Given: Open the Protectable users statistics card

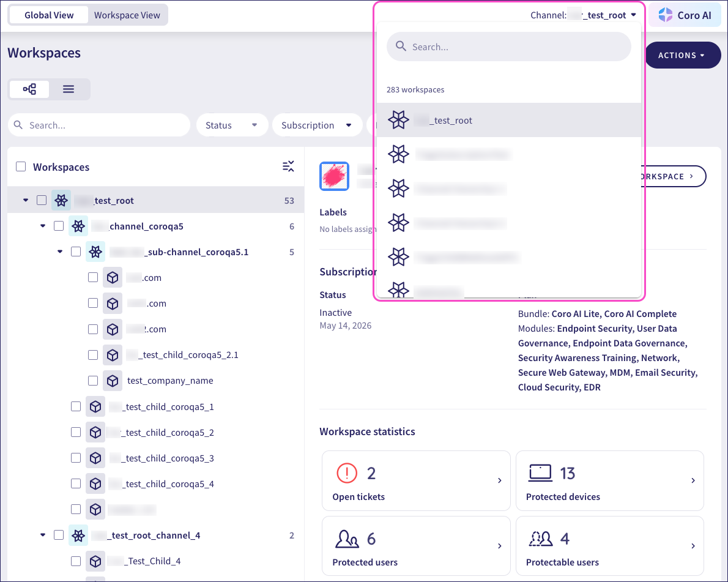Looking at the screenshot, I should [x=610, y=547].
